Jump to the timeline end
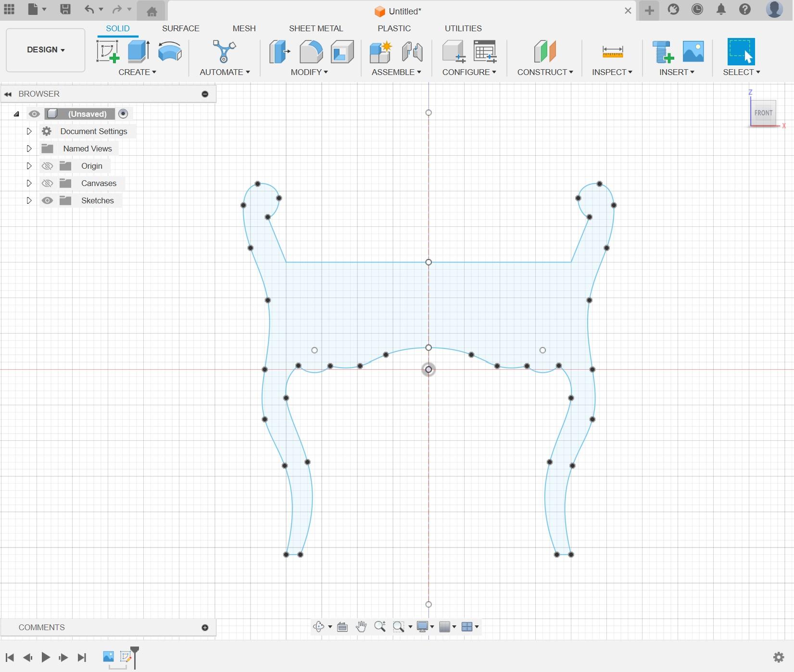 coord(82,657)
